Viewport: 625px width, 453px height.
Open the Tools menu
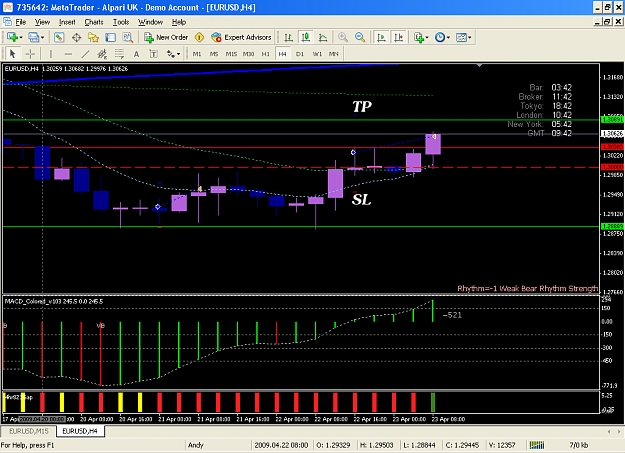coord(121,22)
